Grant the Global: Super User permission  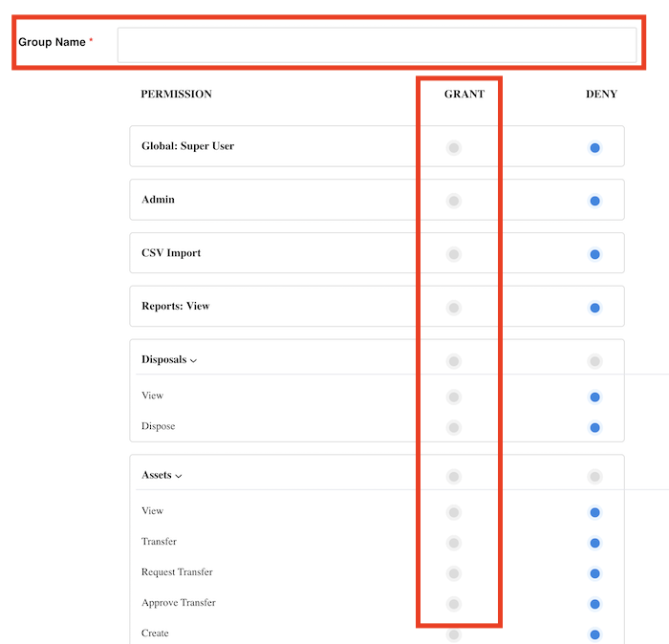tap(454, 147)
